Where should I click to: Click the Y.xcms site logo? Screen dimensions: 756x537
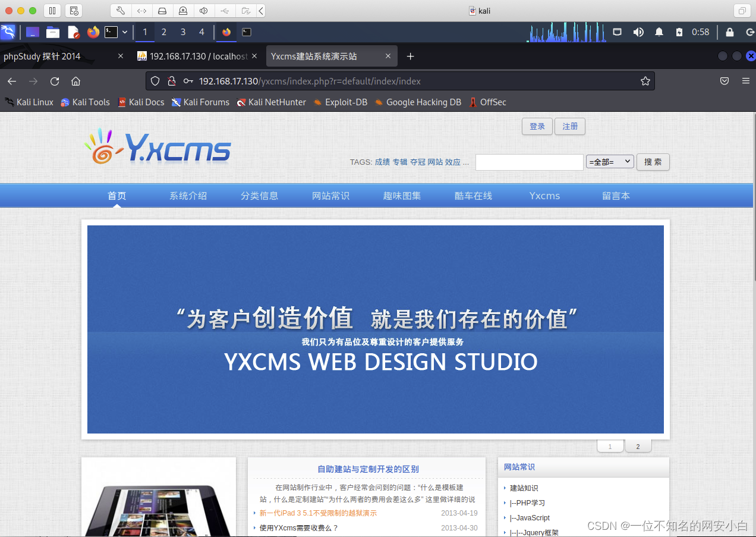(x=157, y=146)
